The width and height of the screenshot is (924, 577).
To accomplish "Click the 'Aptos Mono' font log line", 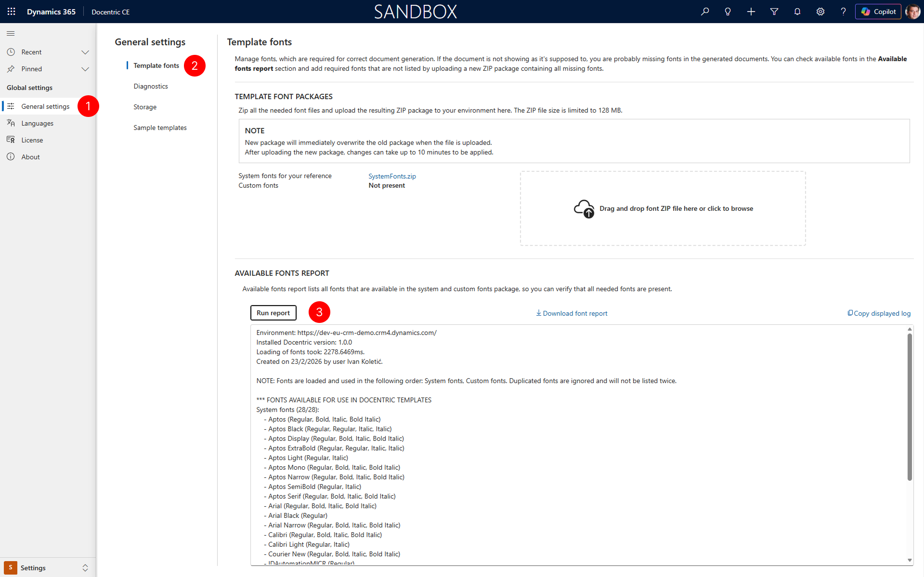I will pos(332,467).
